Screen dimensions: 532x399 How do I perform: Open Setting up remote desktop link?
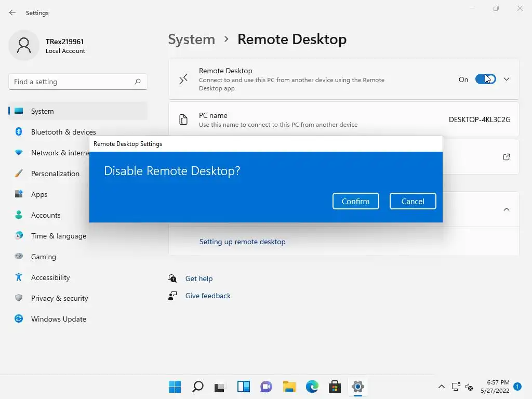point(242,242)
